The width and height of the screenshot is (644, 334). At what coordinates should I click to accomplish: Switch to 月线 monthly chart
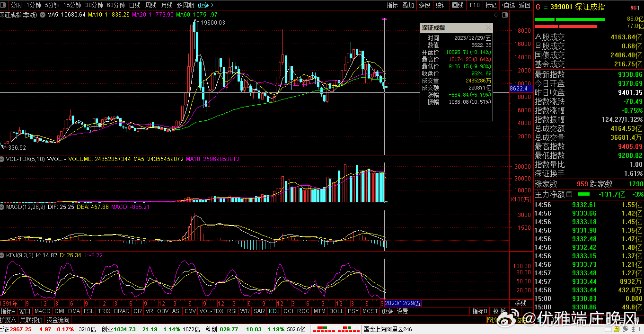point(167,5)
